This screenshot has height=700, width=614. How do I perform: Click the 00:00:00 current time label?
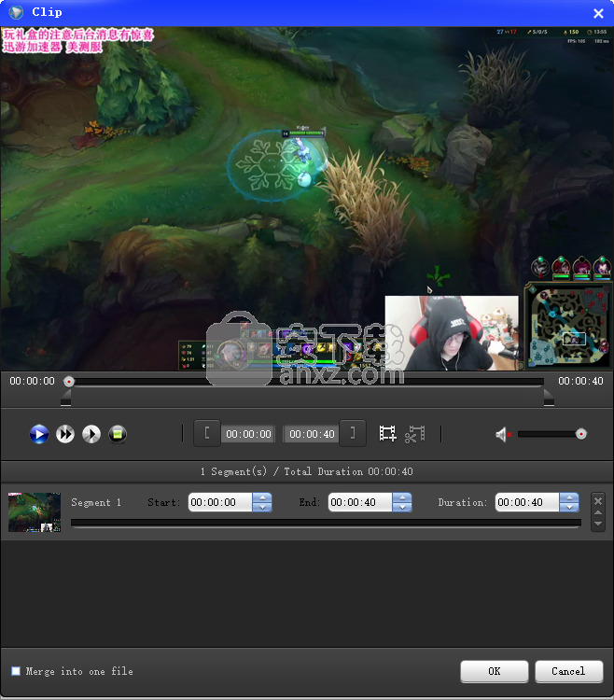pyautogui.click(x=32, y=381)
